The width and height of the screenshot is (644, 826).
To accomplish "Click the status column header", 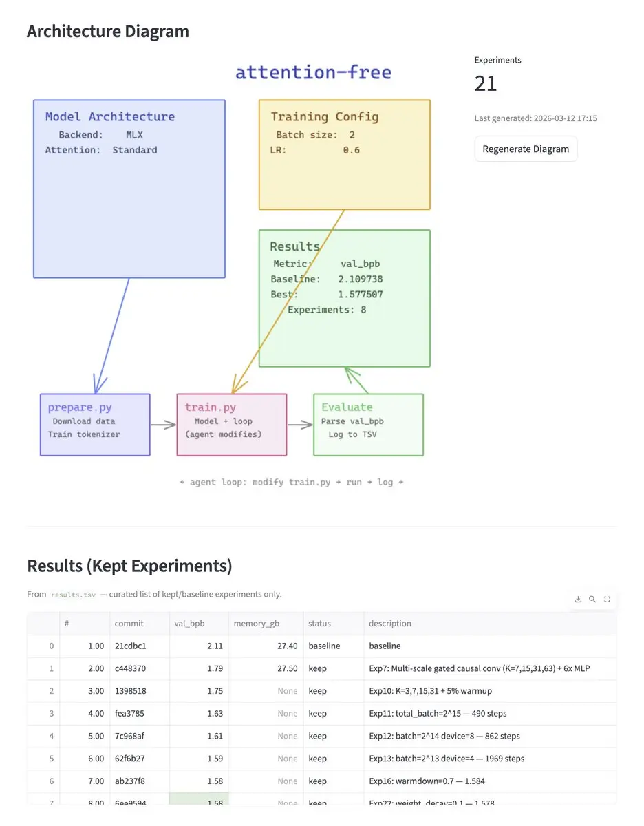I will coord(319,624).
